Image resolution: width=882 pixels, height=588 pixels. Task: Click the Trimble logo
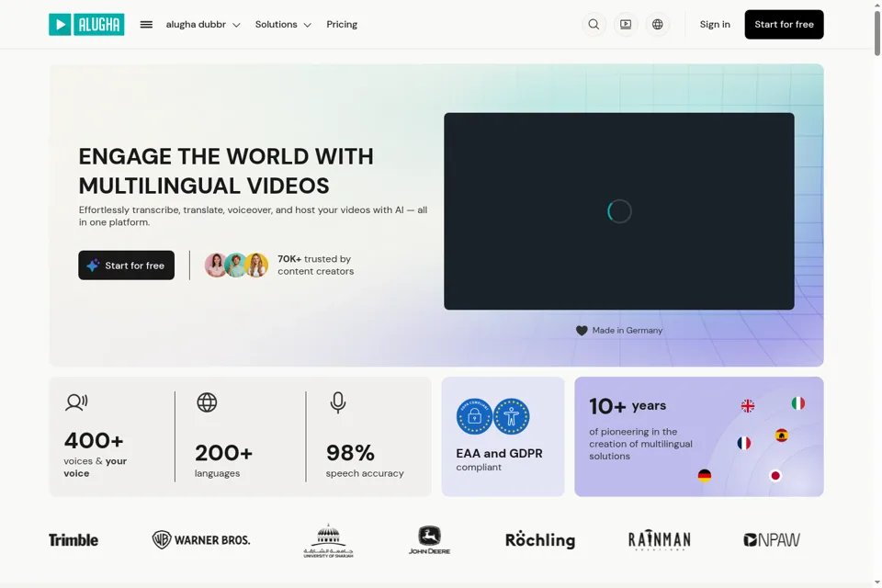pos(73,540)
